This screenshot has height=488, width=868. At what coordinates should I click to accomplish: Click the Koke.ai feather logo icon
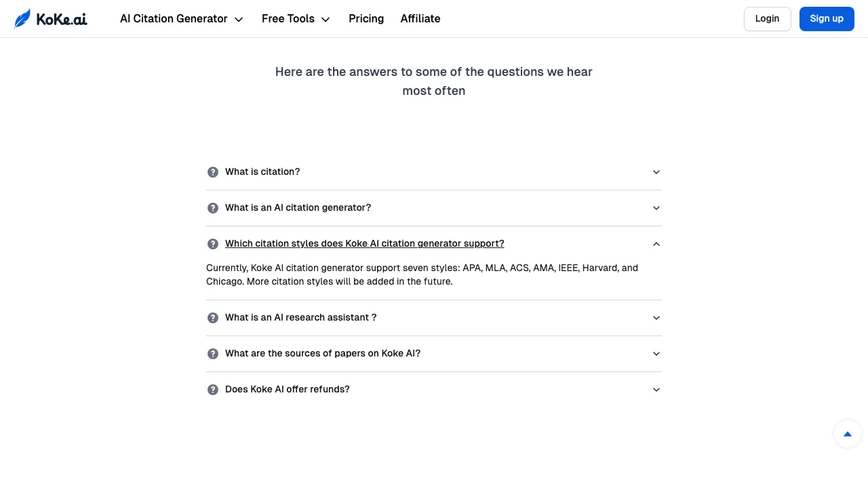coord(22,18)
